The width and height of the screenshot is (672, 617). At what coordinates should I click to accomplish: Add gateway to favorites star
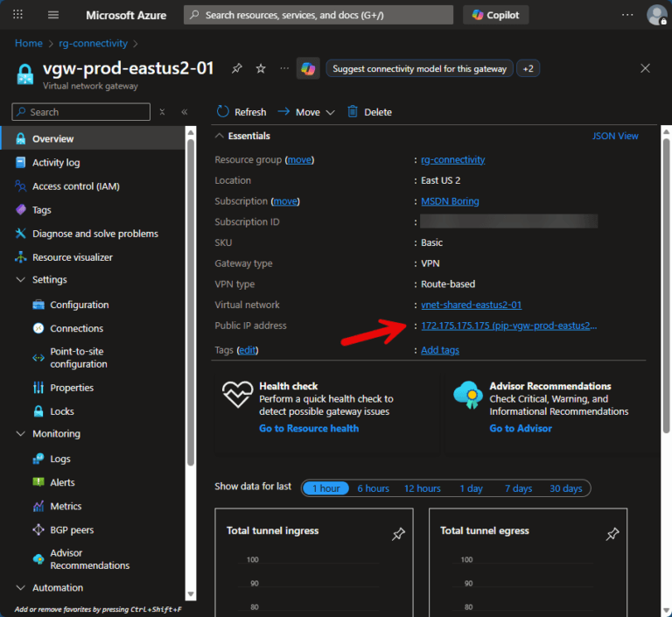pyautogui.click(x=261, y=68)
